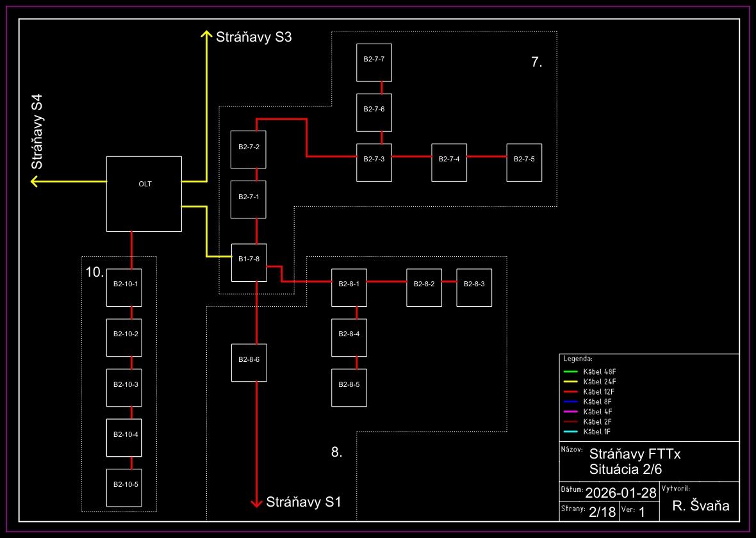The width and height of the screenshot is (756, 538).
Task: Click the magenta Kábel 4F legend swatch
Action: [x=570, y=411]
